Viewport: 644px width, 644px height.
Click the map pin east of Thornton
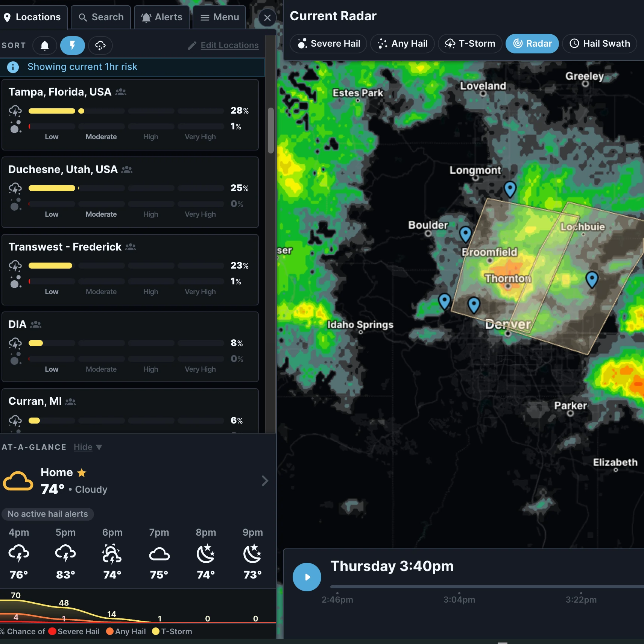click(x=592, y=279)
